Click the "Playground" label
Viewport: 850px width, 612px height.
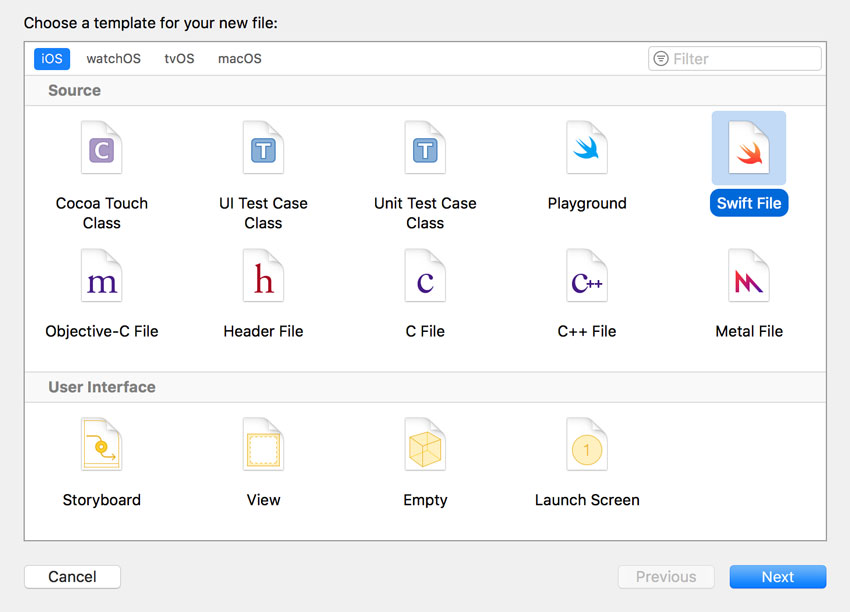[587, 203]
